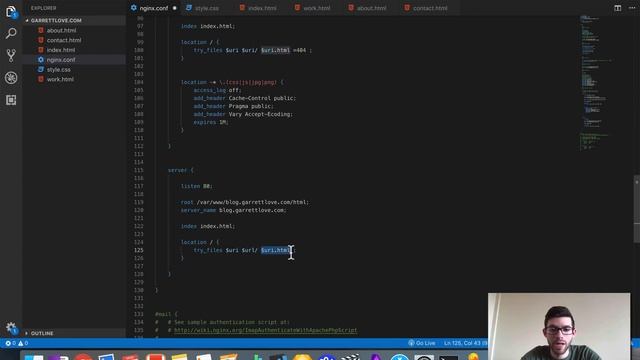Click line number 120 in the gutter
The image size is (640, 360).
pos(139,210)
